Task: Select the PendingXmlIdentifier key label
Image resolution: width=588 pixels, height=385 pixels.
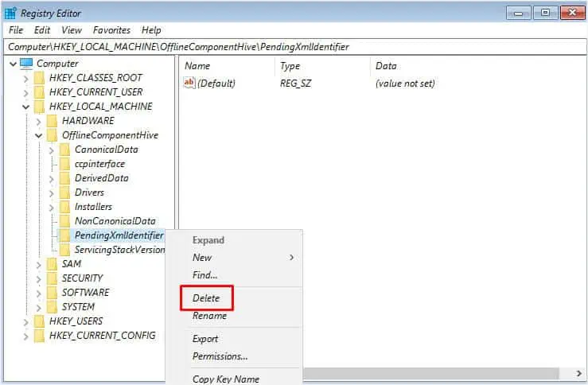Action: click(119, 235)
